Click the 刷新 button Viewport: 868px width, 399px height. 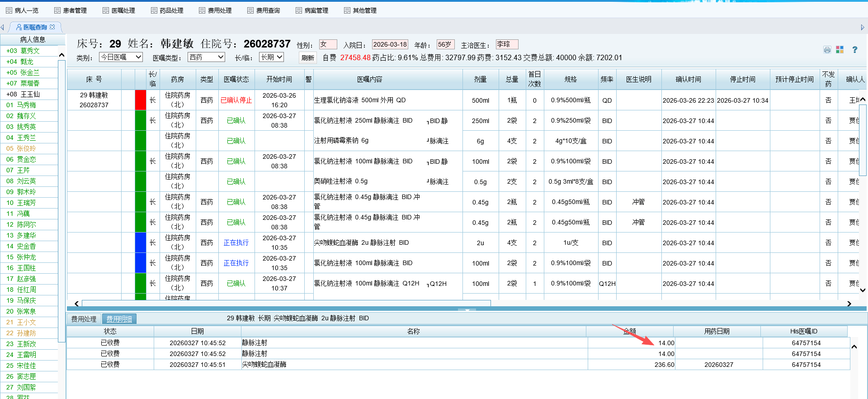tap(308, 57)
